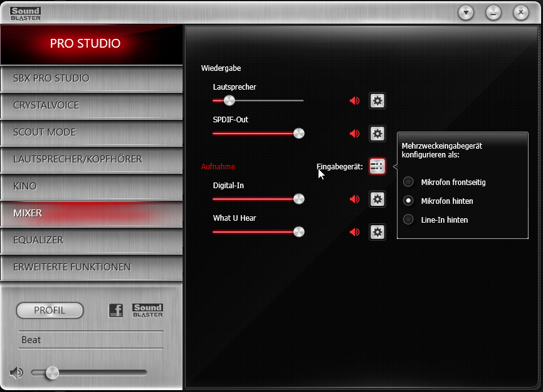Screen dimensions: 543x392
Task: Open SCOUT MODE section
Action: (92, 132)
